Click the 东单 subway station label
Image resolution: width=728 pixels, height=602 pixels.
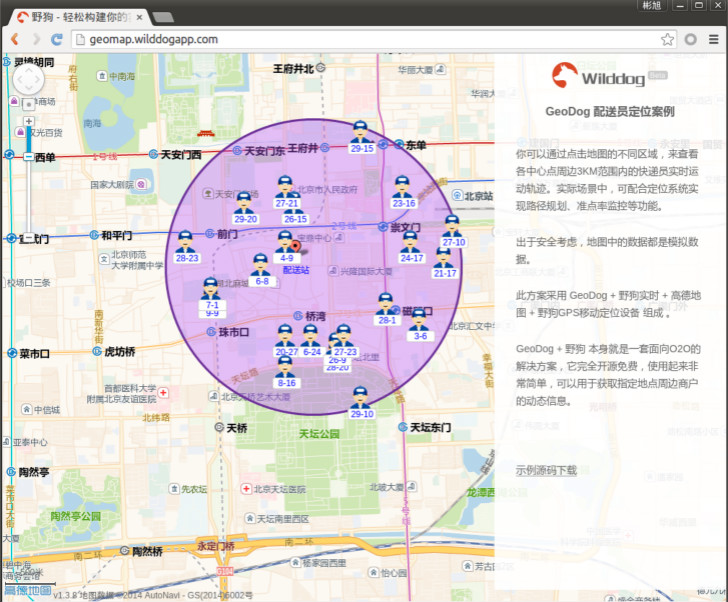pyautogui.click(x=416, y=145)
